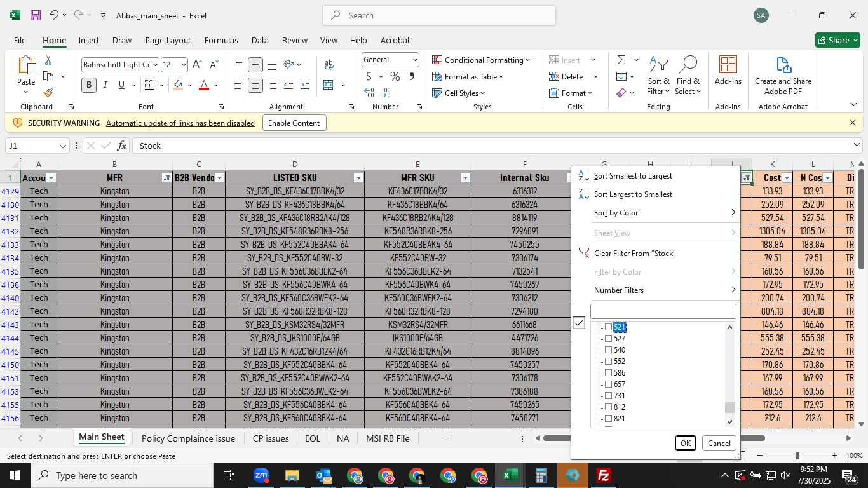Confirm filter with OK button

click(685, 443)
